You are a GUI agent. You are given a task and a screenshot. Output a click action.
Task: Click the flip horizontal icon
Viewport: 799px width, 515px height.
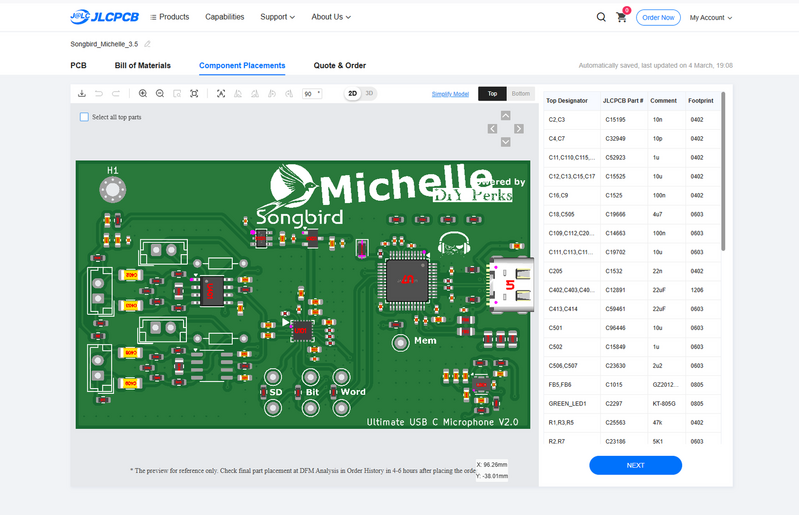(x=237, y=94)
